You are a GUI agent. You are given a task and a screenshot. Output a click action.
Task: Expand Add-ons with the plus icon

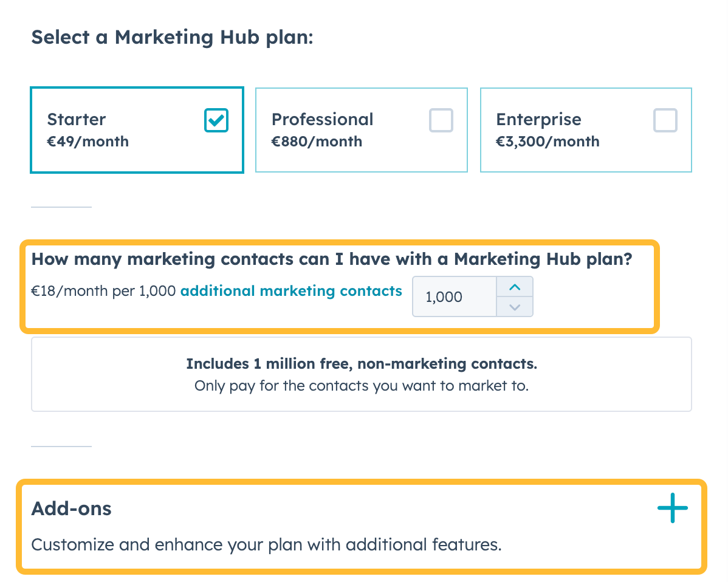pos(672,508)
